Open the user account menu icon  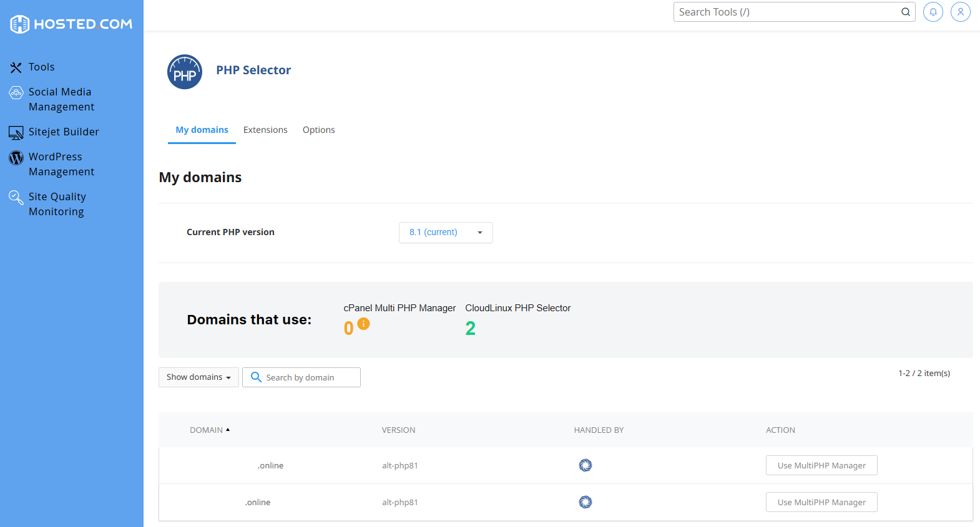click(961, 12)
